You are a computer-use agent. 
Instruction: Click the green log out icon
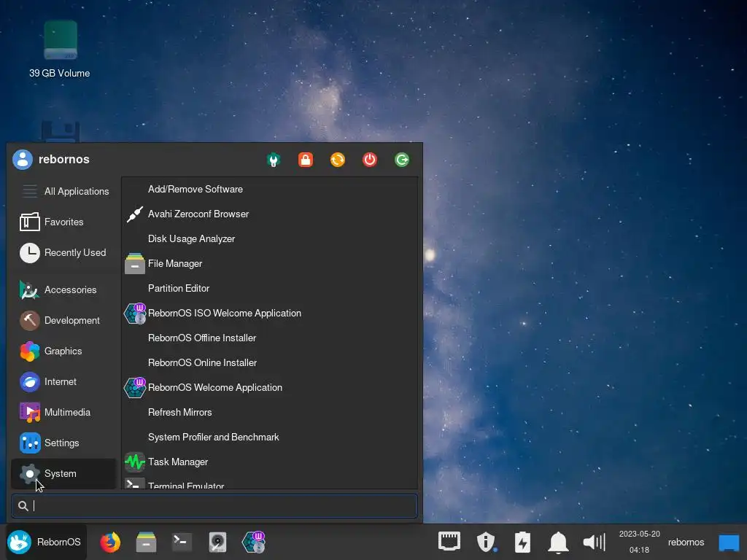point(402,160)
